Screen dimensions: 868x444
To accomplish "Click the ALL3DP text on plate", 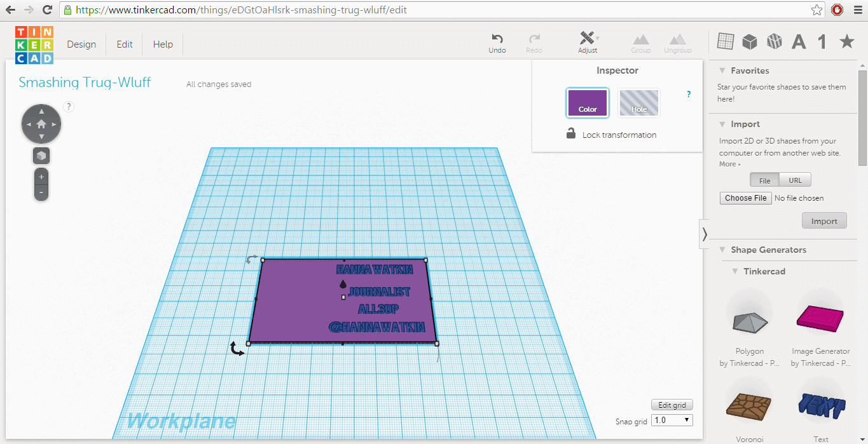I will click(378, 309).
